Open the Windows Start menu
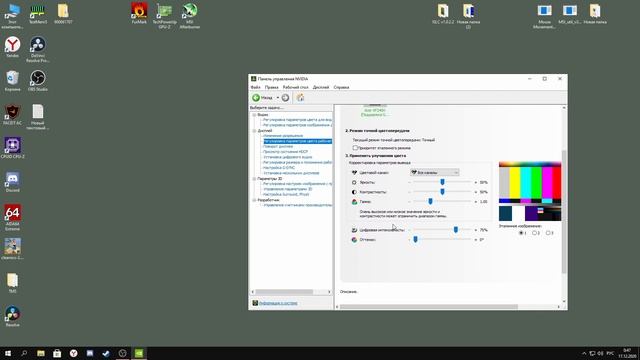The height and width of the screenshot is (360, 640). (x=8, y=353)
